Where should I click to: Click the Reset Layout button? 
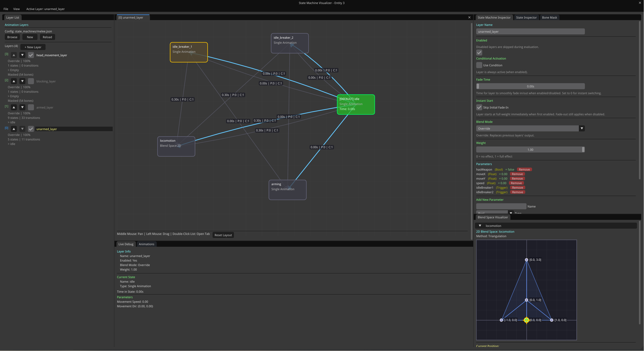(223, 235)
